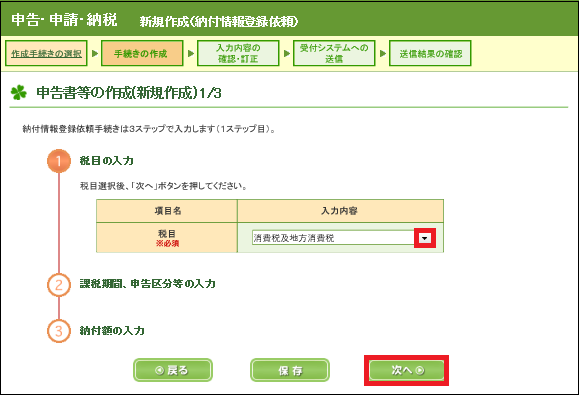579x395 pixels.
Task: Click the 税目の入力 step title
Action: (107, 161)
